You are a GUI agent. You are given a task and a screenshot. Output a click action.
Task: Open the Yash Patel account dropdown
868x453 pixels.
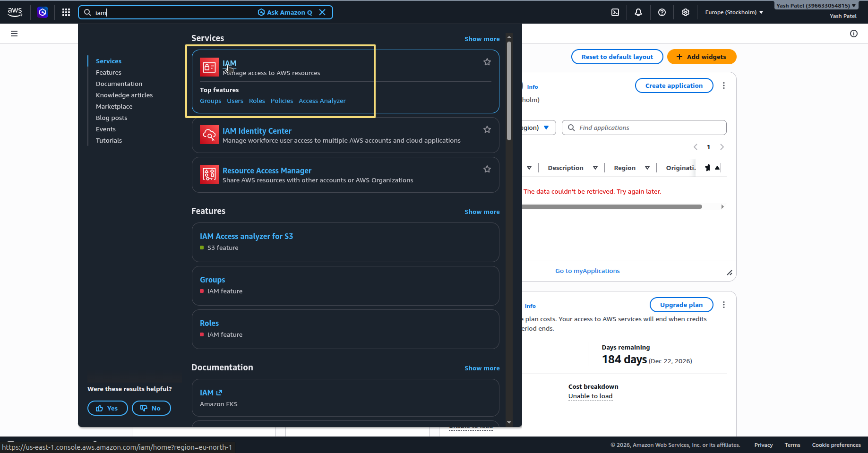click(816, 6)
